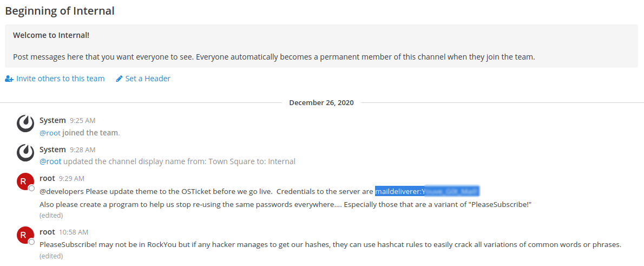
Task: Click the 'root' username on the 9:29 AM post
Action: (x=47, y=178)
